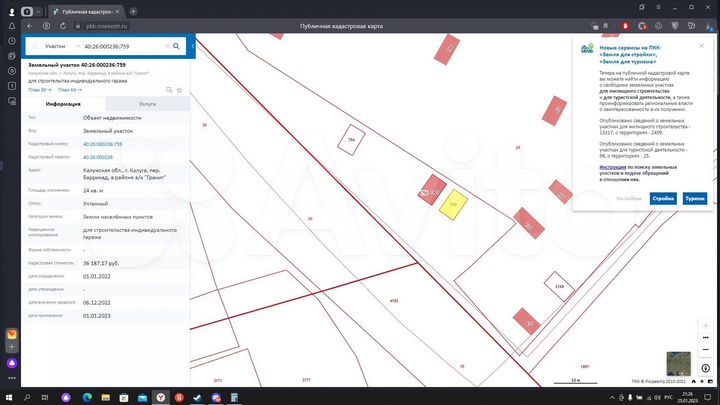Click the shield protect icon in toolbar
720x405 pixels.
click(675, 26)
